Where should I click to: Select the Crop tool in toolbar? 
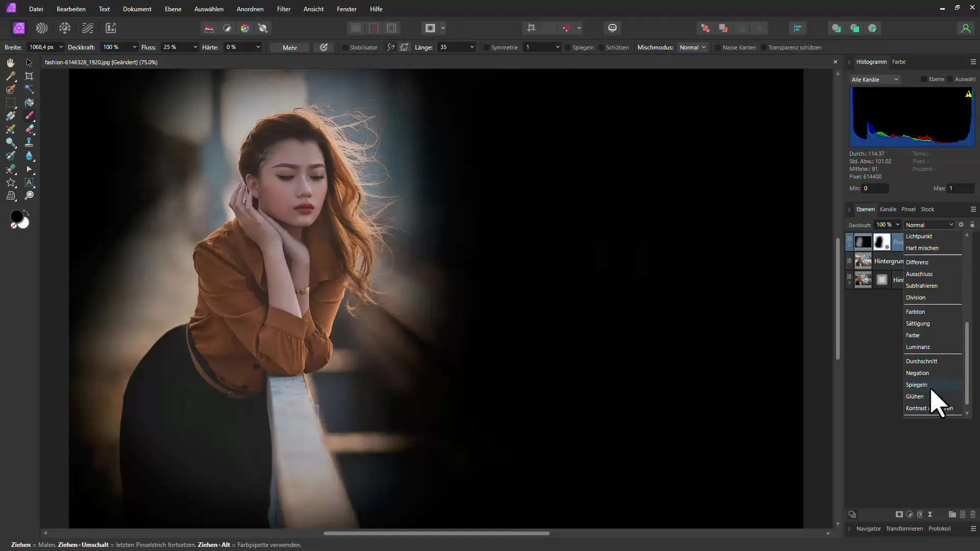(x=29, y=76)
